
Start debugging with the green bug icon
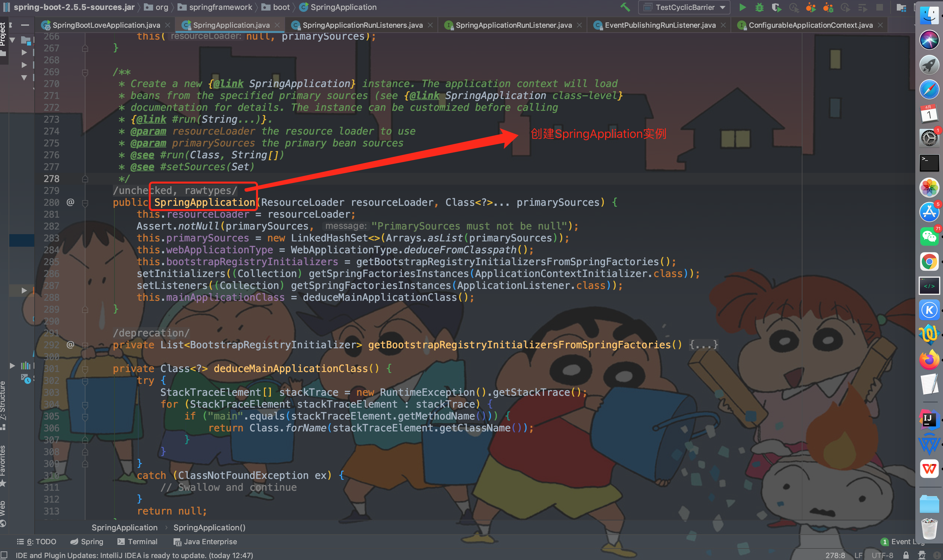(x=759, y=7)
